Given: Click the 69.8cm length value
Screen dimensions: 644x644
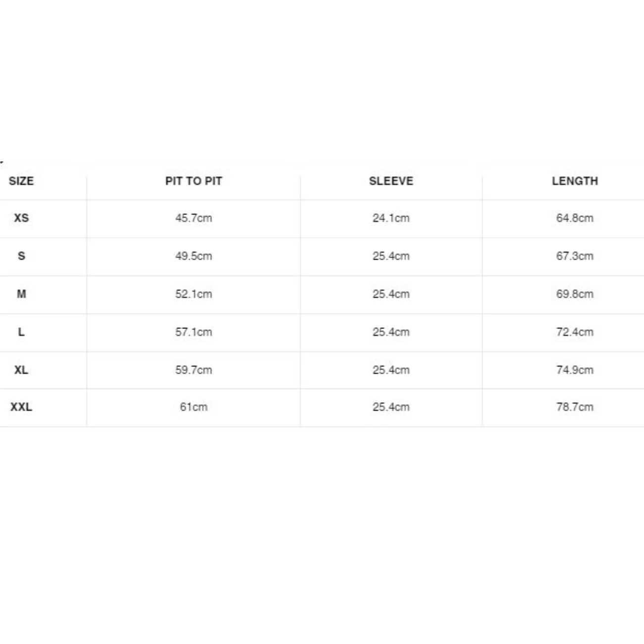Looking at the screenshot, I should (x=575, y=294).
